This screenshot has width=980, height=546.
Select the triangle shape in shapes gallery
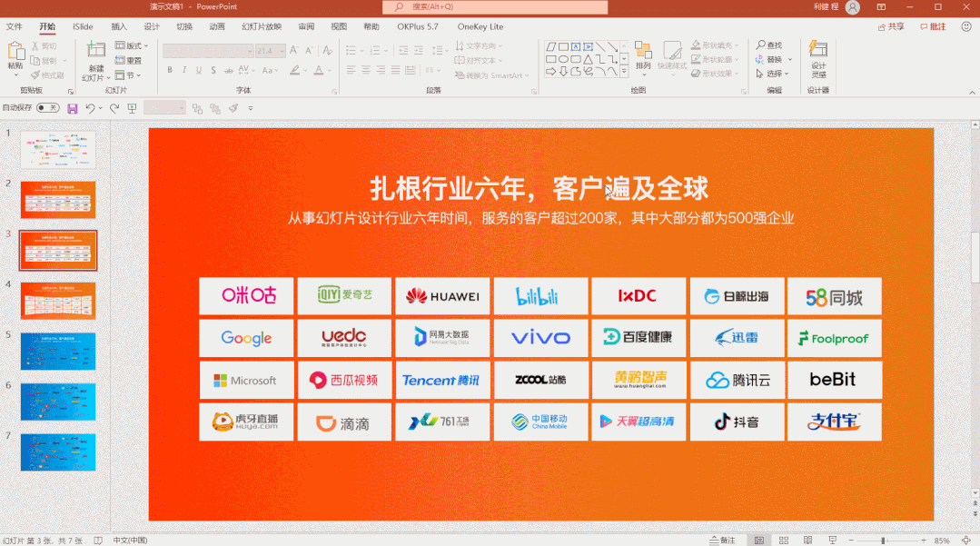589,59
